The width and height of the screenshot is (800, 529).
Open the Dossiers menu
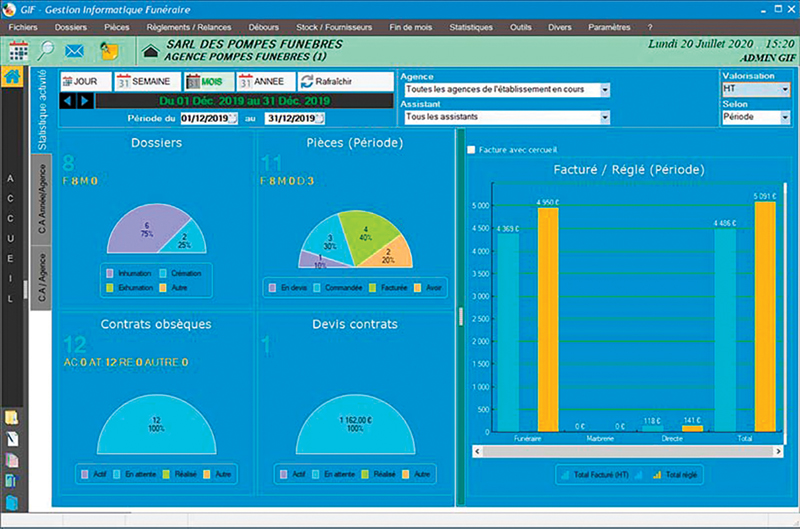(70, 27)
